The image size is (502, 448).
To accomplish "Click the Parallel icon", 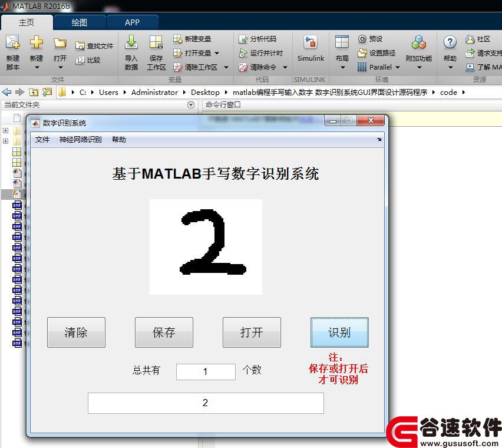I will pos(362,67).
